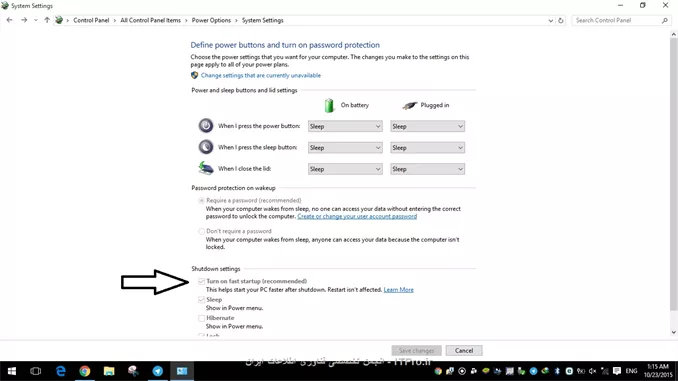Enable the Hibernate checkbox

201,318
